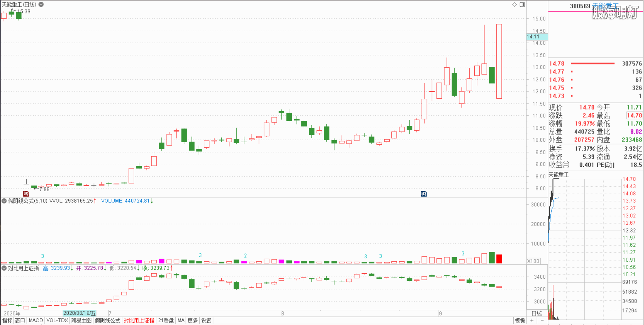Click the 天能重工 intraday chart title
644x325 pixels.
pyautogui.click(x=559, y=175)
